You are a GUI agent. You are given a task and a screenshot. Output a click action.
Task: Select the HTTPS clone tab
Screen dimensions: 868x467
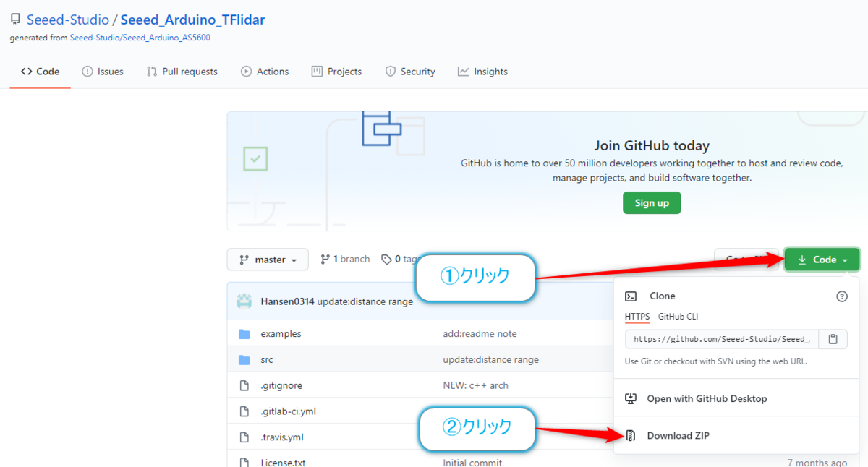tap(637, 317)
